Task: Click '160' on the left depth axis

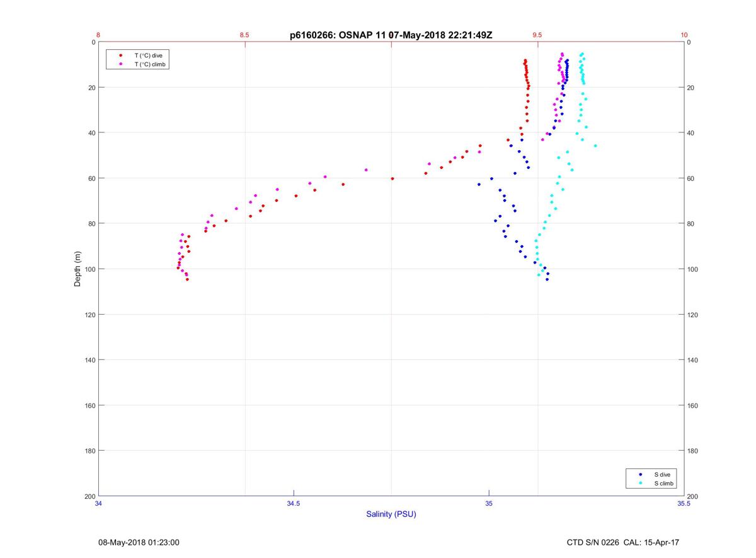Action: (89, 405)
